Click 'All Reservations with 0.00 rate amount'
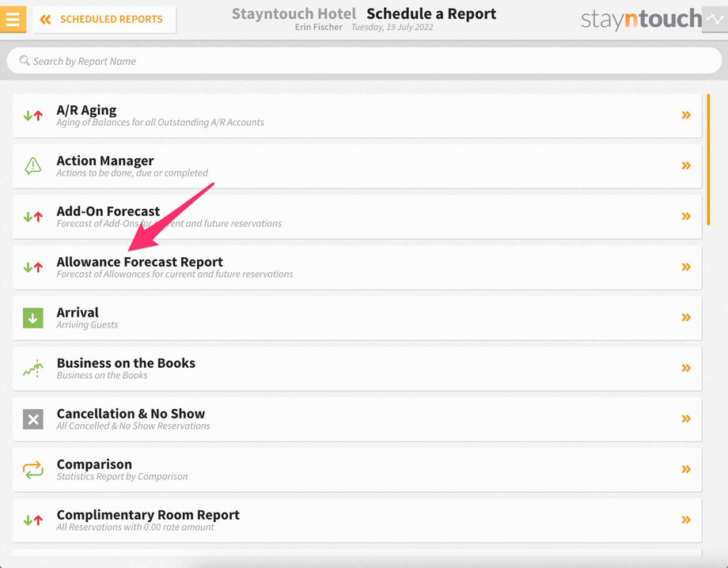 (x=135, y=527)
